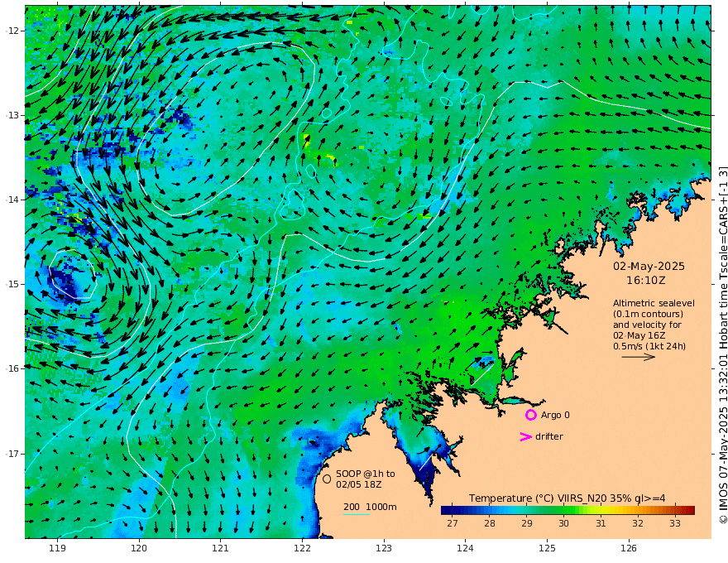
Task: Click the latitude axis label -13
Action: click(x=12, y=115)
